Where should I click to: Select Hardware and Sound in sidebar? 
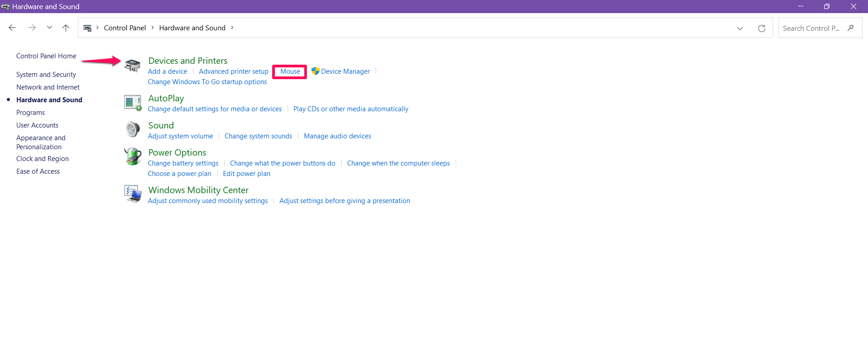pyautogui.click(x=49, y=100)
